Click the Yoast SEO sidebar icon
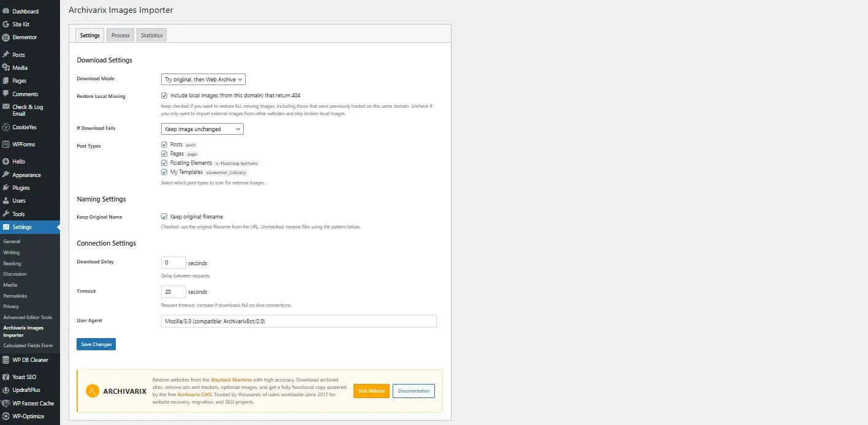The width and height of the screenshot is (868, 425). click(6, 377)
